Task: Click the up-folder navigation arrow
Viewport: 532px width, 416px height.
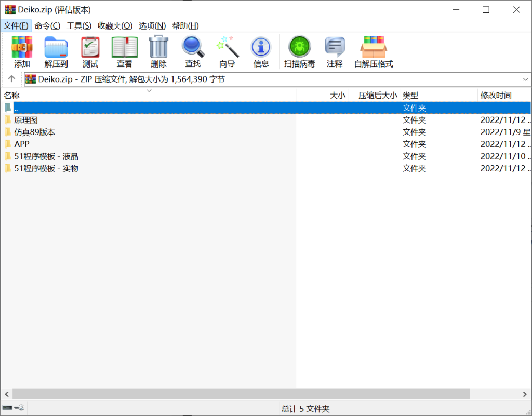Action: pyautogui.click(x=11, y=79)
